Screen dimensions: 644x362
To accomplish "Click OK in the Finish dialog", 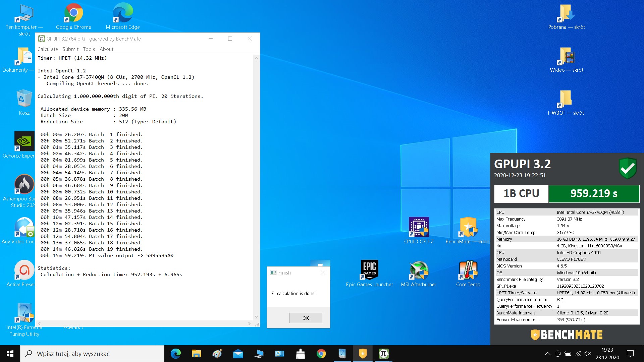I will click(306, 318).
